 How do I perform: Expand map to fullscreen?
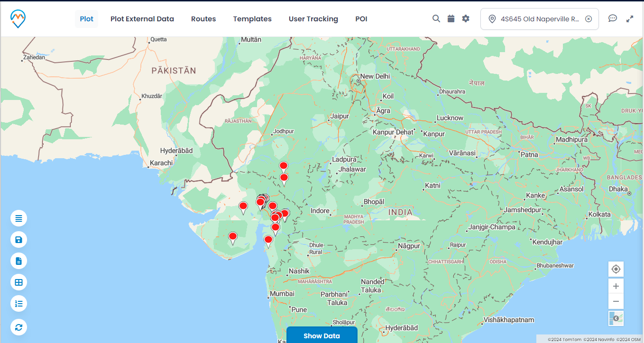630,19
